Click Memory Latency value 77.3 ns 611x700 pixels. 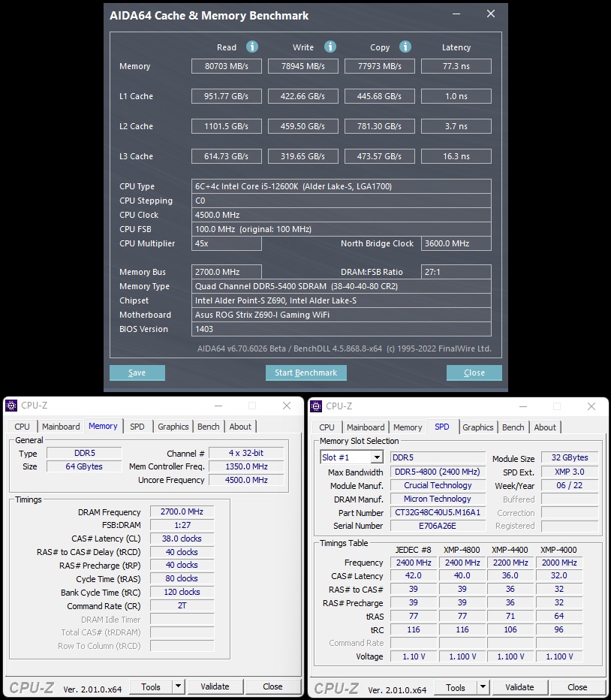pyautogui.click(x=456, y=66)
